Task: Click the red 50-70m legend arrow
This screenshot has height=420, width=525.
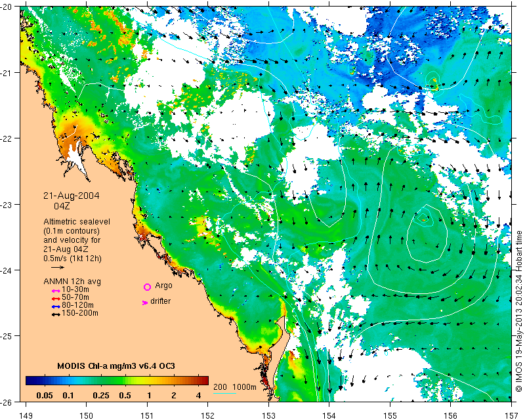Action: click(56, 299)
